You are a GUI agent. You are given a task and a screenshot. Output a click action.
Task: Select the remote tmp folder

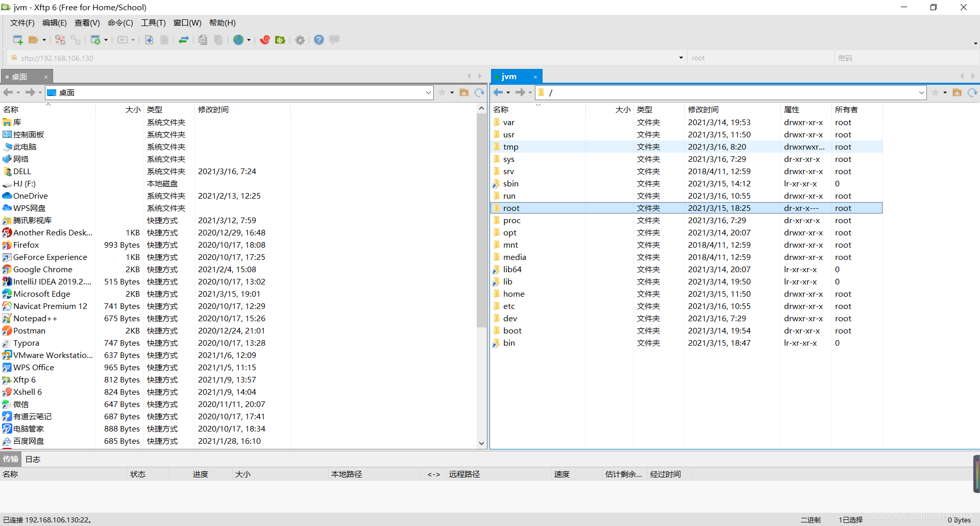coord(687,147)
